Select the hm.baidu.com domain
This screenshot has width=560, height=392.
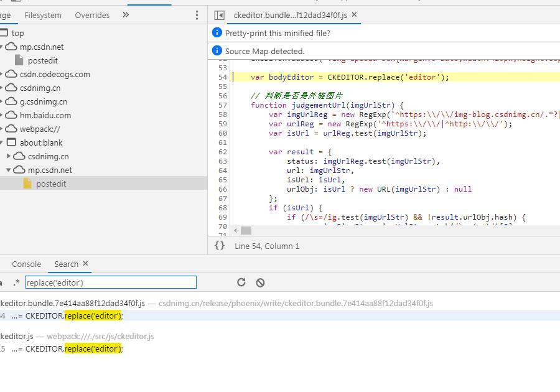pos(45,115)
